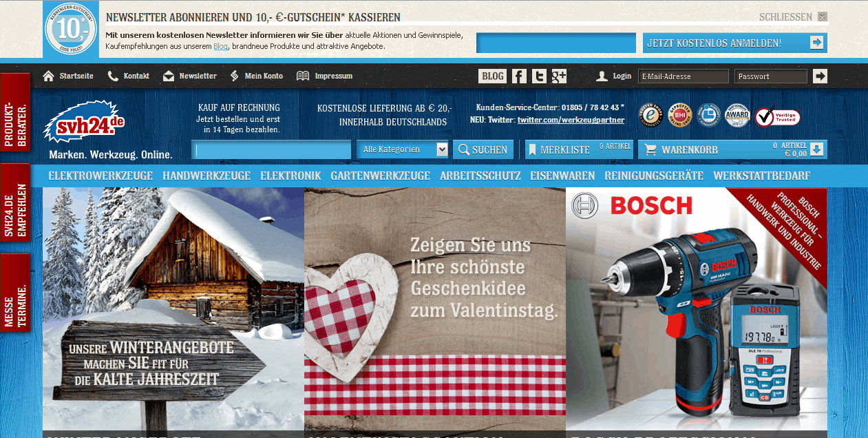Open the svh24.de empfehlen side tab
The image size is (868, 438).
click(x=15, y=202)
